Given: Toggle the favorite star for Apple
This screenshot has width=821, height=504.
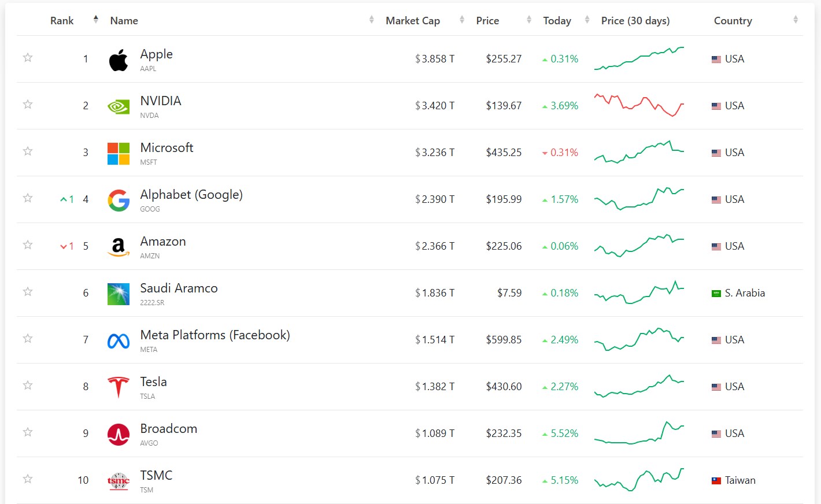Looking at the screenshot, I should (28, 58).
